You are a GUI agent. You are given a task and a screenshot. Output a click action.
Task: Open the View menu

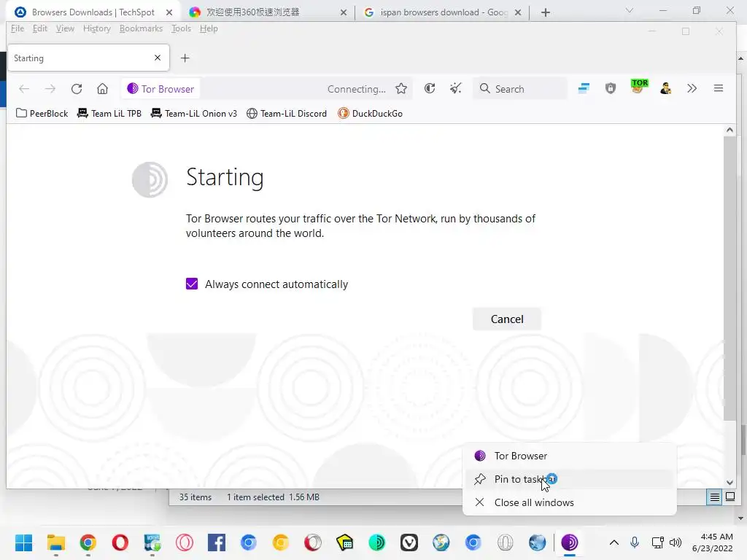(65, 28)
